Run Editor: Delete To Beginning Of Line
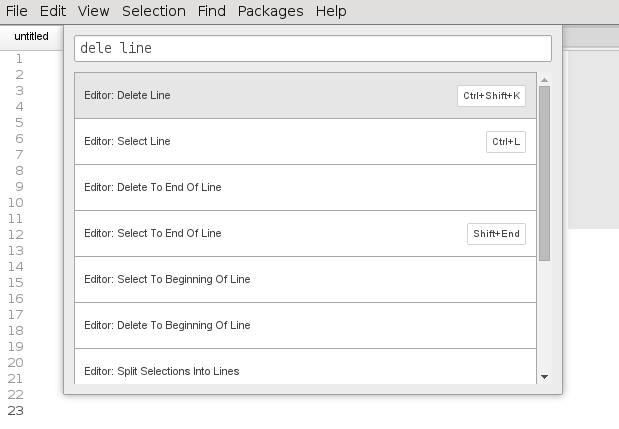 305,326
